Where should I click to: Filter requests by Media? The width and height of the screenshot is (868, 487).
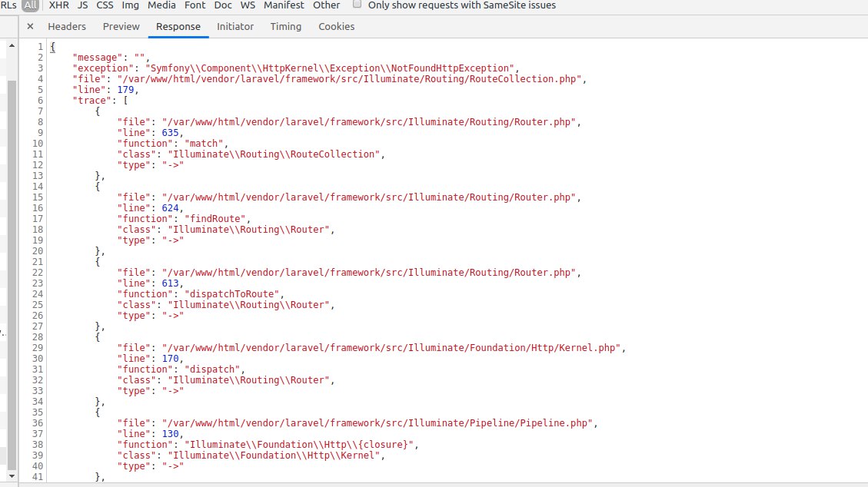[161, 5]
